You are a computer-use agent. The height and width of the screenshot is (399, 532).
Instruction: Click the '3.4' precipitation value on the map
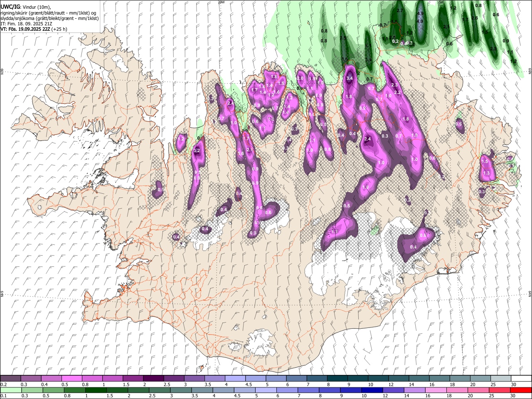click(x=350, y=78)
